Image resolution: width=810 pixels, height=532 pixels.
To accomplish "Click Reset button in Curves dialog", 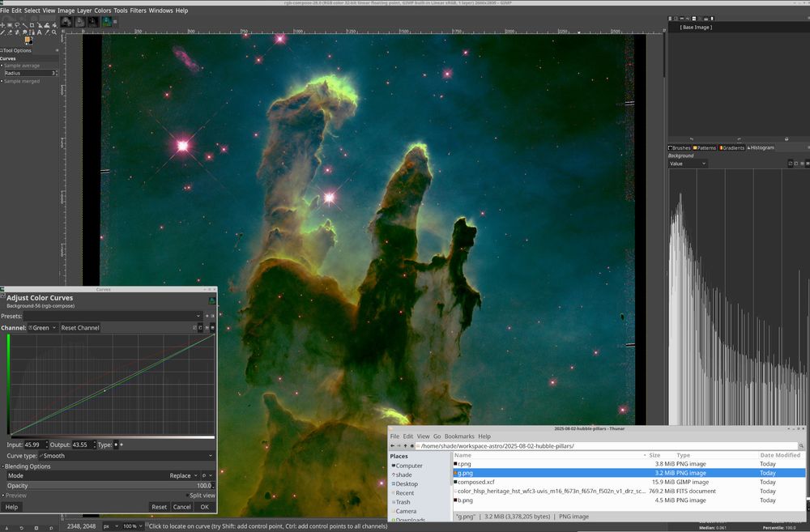I will tap(159, 507).
